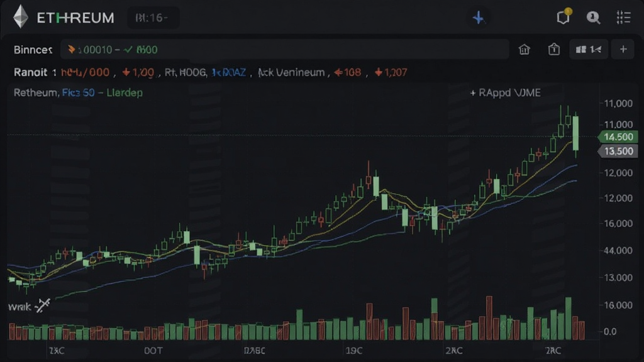644x362 pixels.
Task: Click the orange "/000" value after Ranoit
Action: [x=95, y=73]
